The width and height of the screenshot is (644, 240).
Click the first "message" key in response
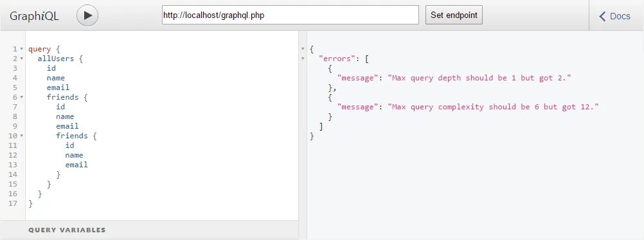(357, 78)
